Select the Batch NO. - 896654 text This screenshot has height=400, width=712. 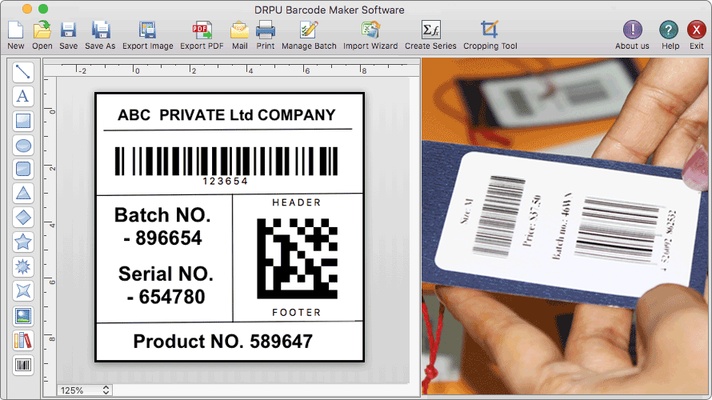tap(163, 226)
